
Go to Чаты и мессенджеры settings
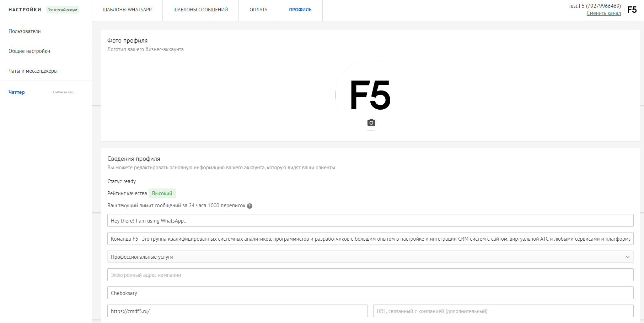pos(46,71)
